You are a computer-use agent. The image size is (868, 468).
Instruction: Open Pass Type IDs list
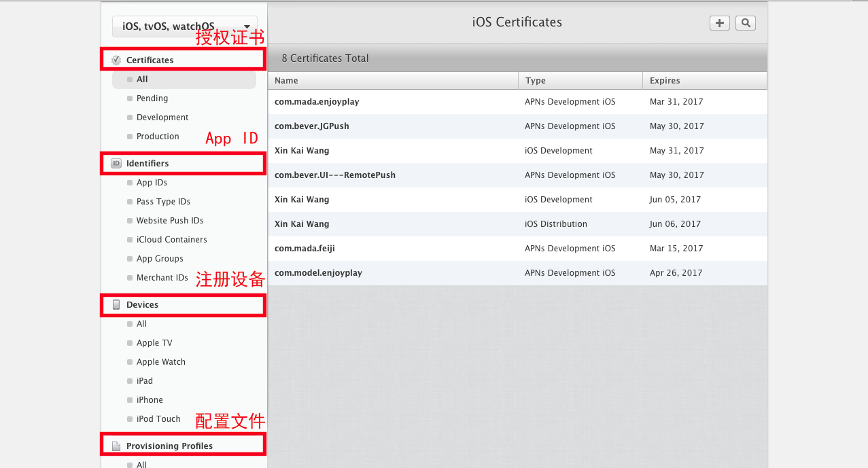(163, 202)
